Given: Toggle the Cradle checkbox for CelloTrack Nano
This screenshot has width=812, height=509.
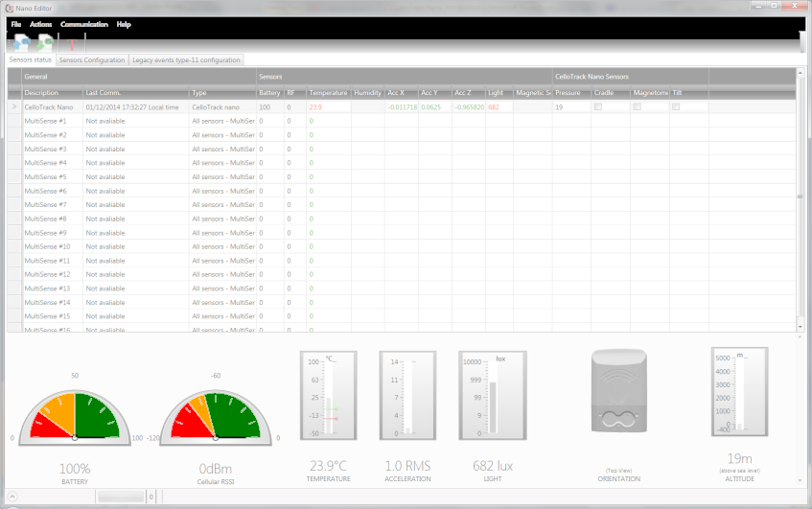Looking at the screenshot, I should coord(598,106).
